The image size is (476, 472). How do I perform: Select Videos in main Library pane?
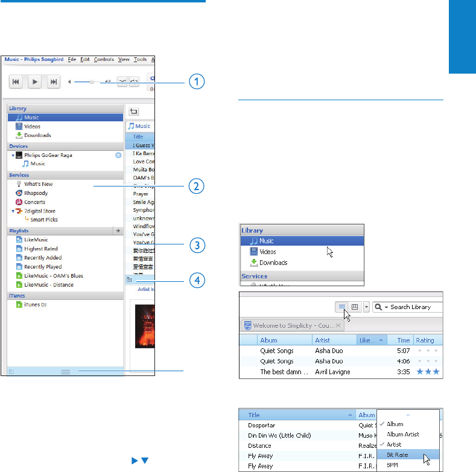(65, 126)
